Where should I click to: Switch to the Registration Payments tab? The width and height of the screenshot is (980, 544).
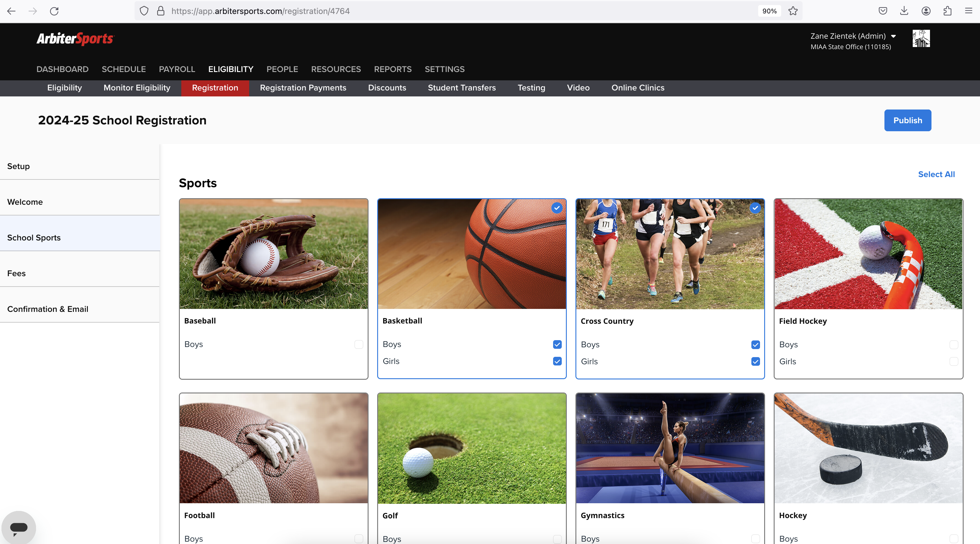(303, 88)
